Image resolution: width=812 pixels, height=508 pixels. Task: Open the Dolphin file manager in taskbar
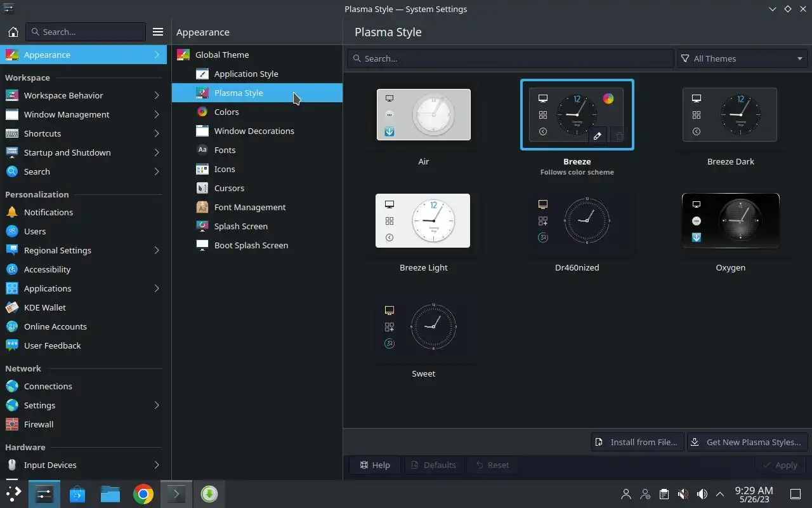(110, 494)
